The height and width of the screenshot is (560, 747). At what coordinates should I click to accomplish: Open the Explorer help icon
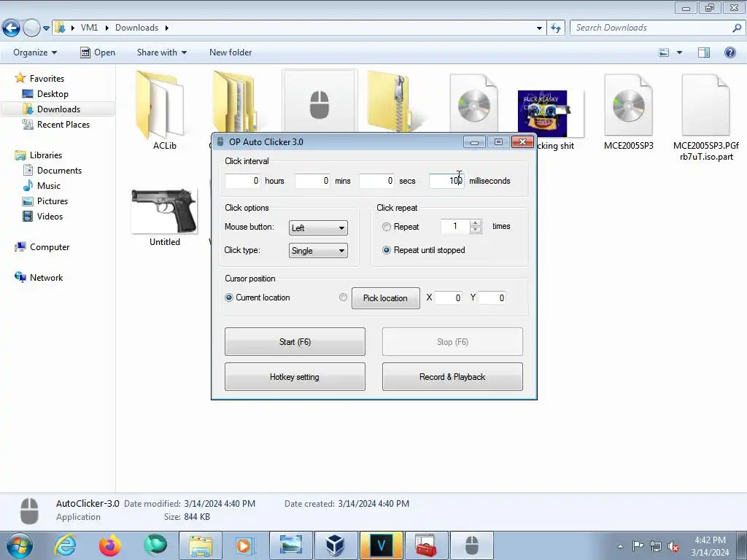coord(729,52)
